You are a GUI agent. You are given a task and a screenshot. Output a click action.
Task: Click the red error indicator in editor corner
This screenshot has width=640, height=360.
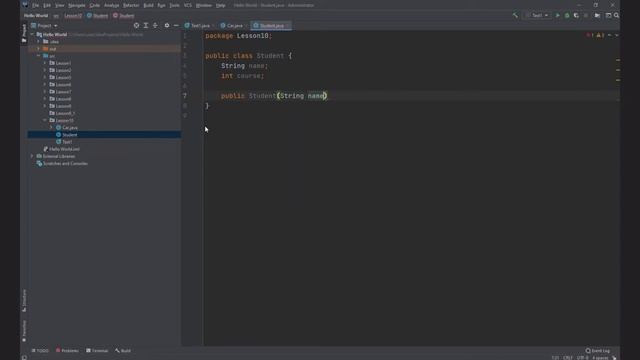pyautogui.click(x=590, y=36)
